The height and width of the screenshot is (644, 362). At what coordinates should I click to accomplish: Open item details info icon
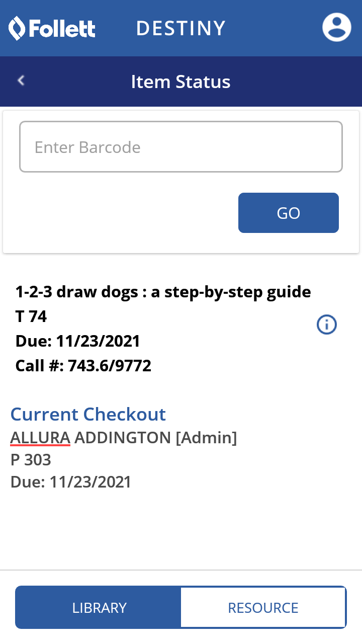pos(326,325)
